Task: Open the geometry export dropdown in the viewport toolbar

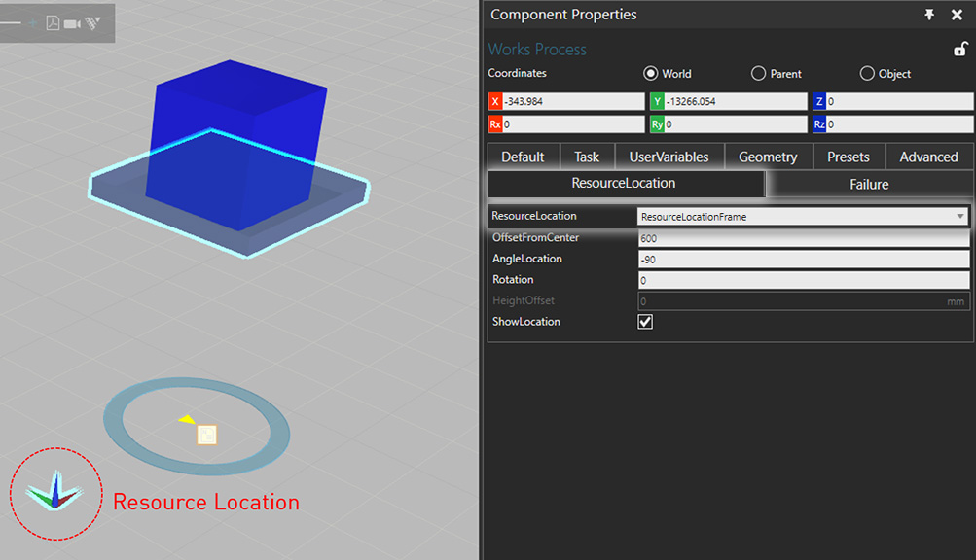Action: pos(92,23)
